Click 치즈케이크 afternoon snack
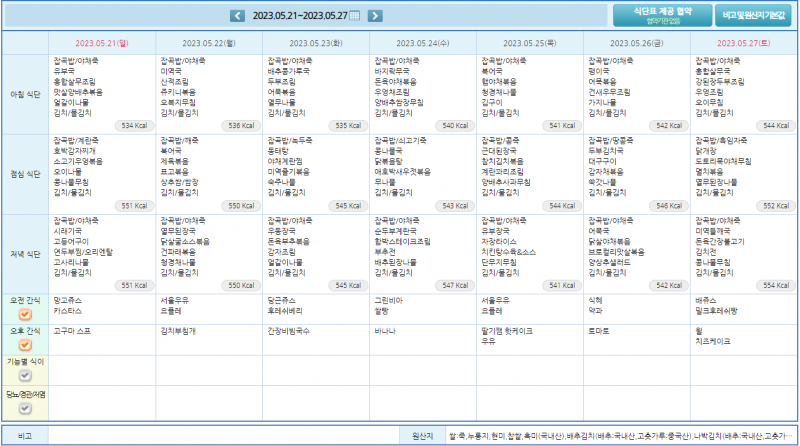The image size is (800, 446). [x=713, y=341]
